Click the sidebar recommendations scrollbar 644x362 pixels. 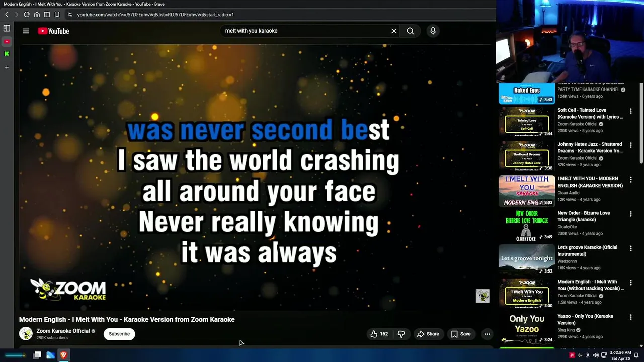641,123
